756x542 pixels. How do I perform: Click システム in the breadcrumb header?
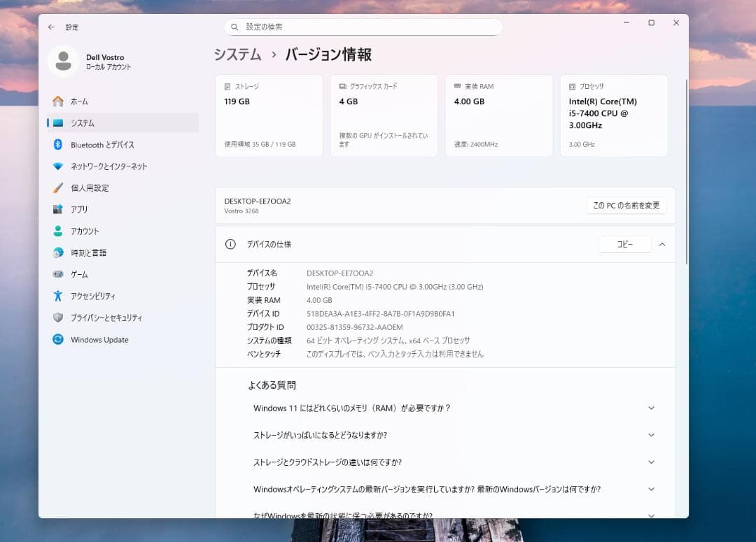[237, 54]
